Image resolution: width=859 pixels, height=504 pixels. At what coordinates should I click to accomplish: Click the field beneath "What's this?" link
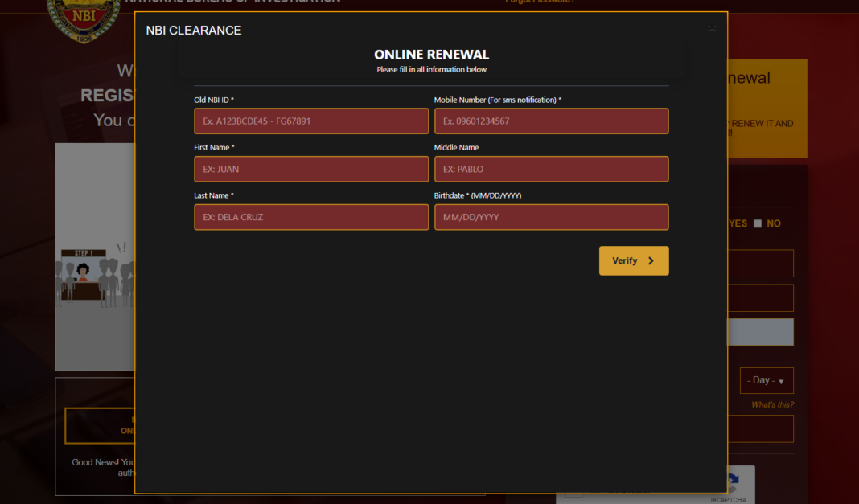[760, 428]
